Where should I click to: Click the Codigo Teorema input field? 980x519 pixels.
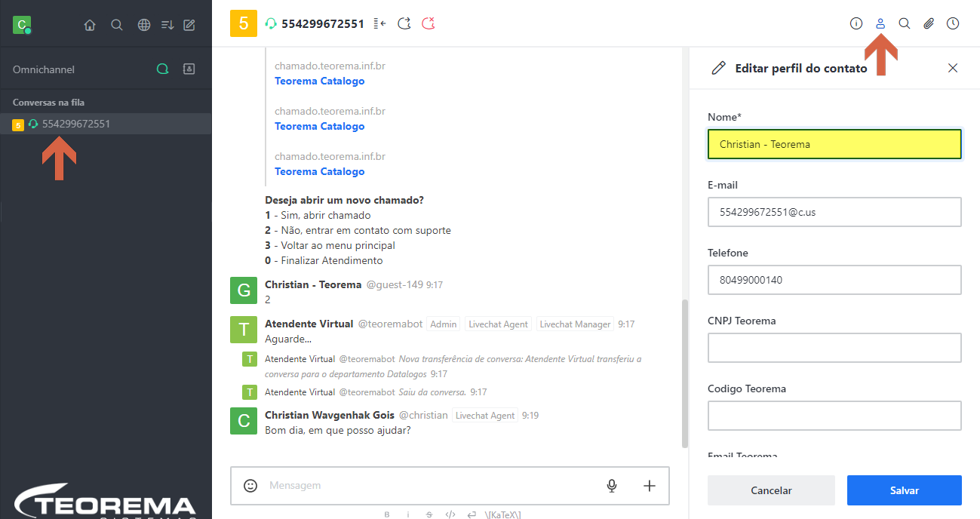pos(834,416)
